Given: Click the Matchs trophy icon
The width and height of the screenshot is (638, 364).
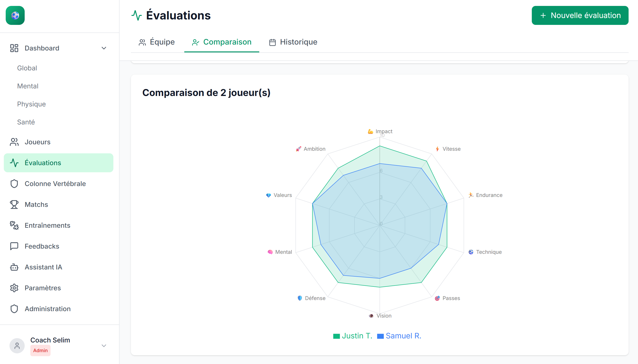Looking at the screenshot, I should pyautogui.click(x=14, y=205).
